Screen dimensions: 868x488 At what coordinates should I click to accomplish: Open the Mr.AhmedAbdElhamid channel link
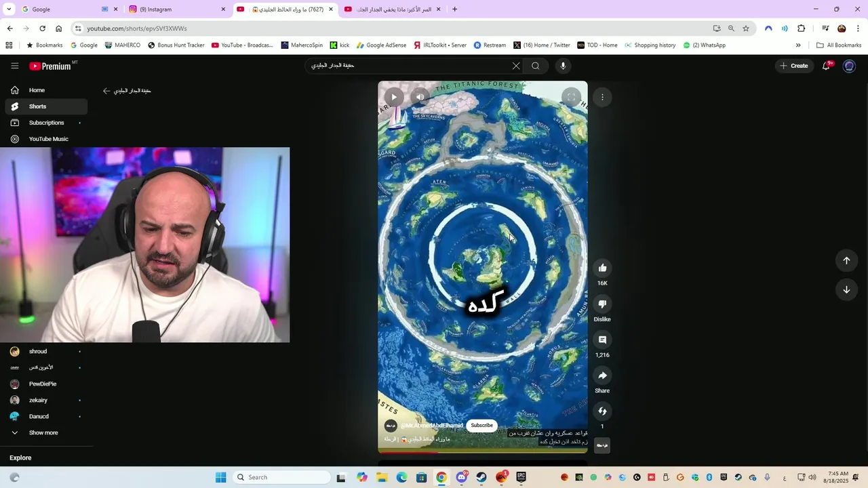(432, 426)
